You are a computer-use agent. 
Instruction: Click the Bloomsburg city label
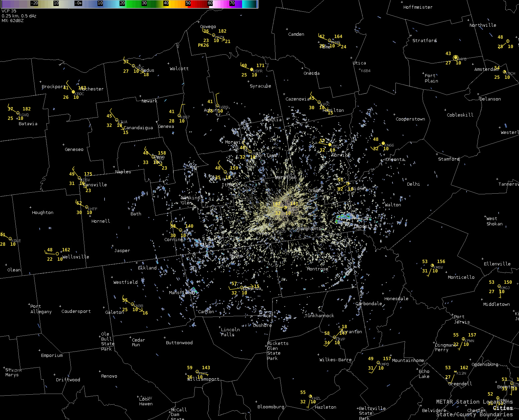[x=271, y=407]
